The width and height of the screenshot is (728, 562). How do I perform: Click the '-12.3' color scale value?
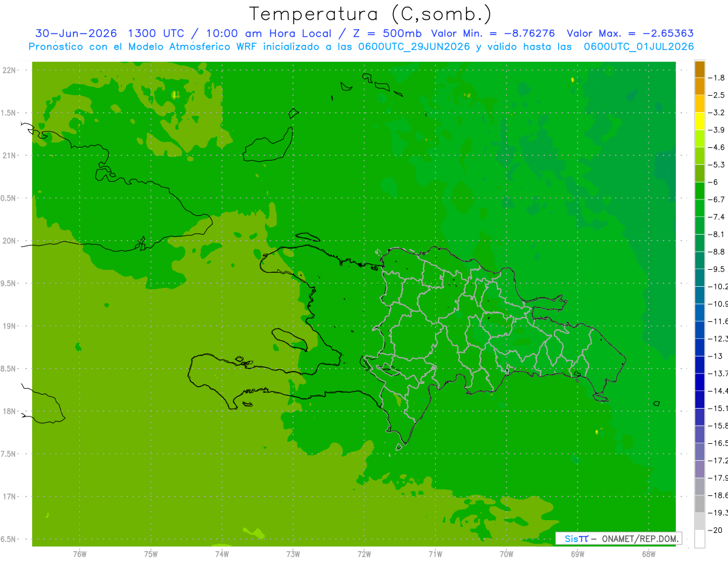tap(718, 338)
